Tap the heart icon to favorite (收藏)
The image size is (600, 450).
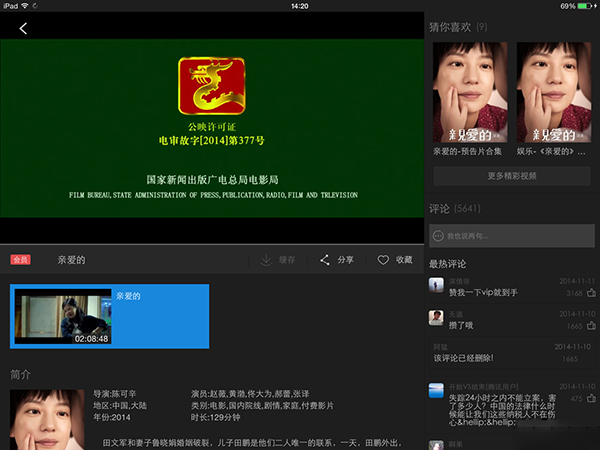click(x=383, y=260)
